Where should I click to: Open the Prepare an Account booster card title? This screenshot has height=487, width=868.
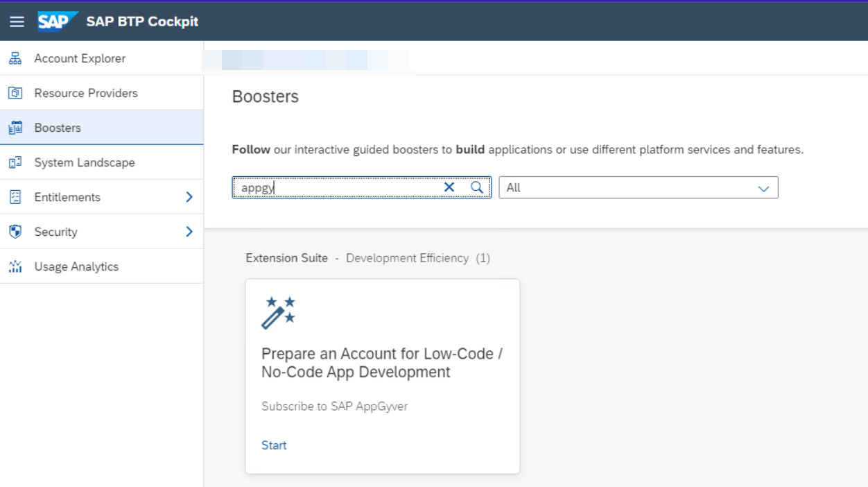(x=382, y=363)
